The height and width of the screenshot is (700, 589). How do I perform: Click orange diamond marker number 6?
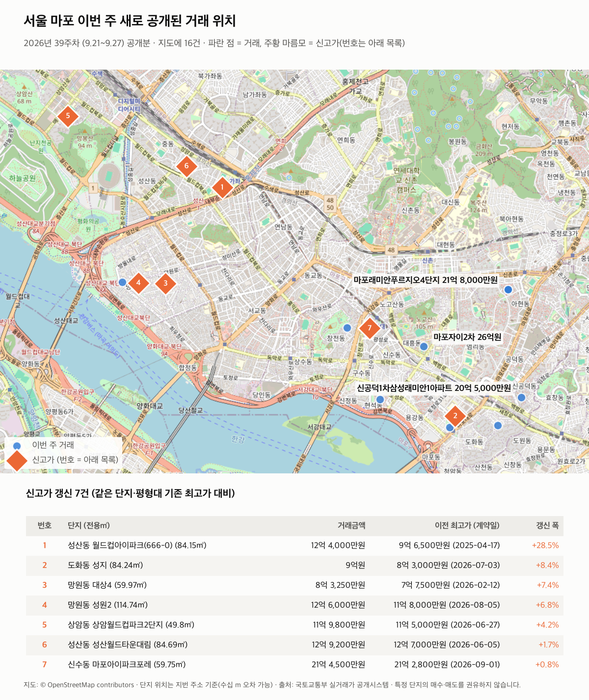[186, 166]
